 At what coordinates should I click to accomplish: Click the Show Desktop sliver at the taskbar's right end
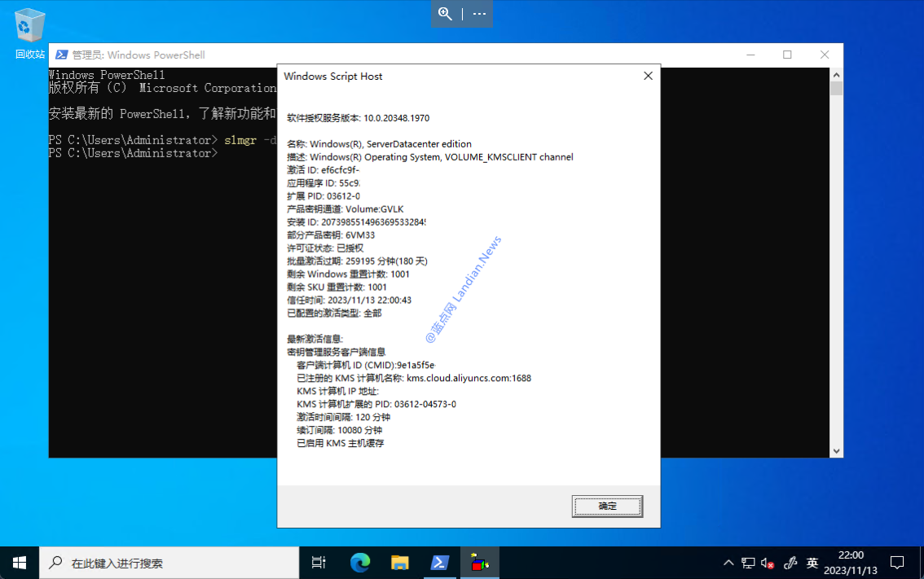(x=922, y=563)
